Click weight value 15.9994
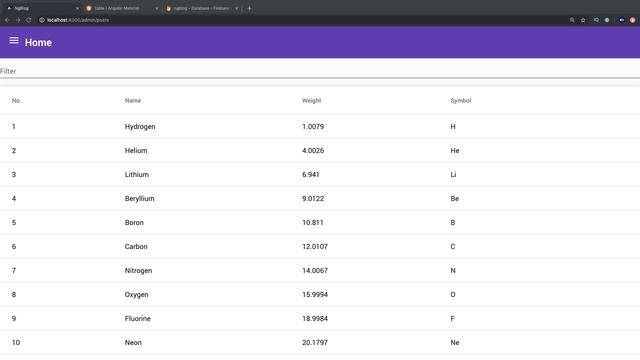The image size is (640, 360). [315, 295]
